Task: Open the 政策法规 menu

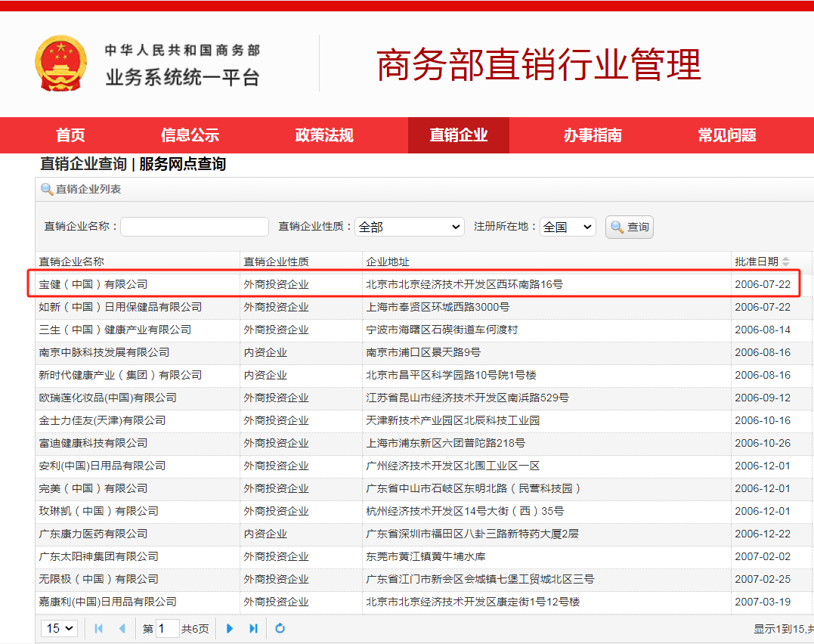Action: (323, 135)
